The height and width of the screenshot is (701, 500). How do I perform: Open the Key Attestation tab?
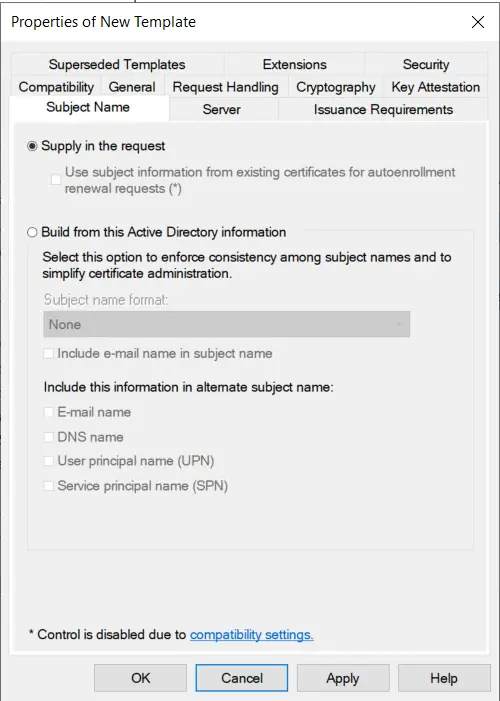click(x=436, y=87)
